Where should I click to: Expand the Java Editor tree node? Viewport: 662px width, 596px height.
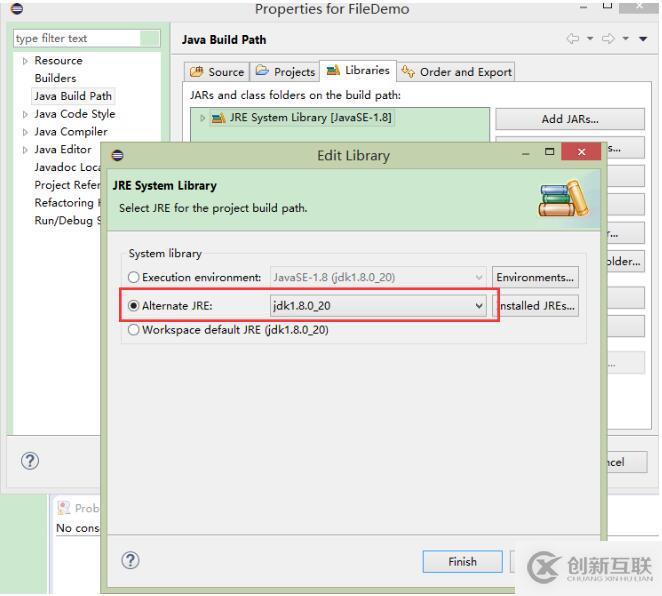click(25, 150)
